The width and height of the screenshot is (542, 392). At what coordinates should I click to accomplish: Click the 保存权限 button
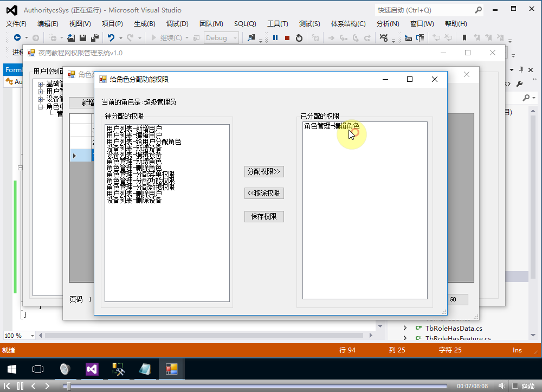(264, 216)
